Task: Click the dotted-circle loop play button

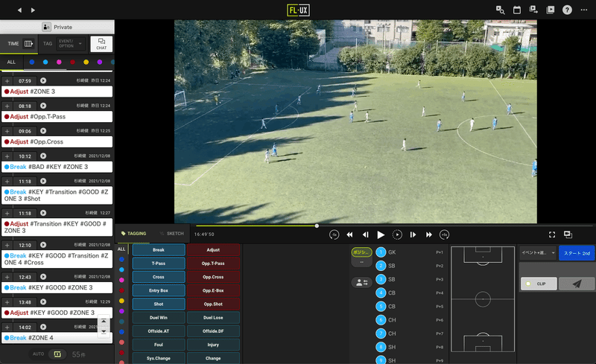Action: [397, 234]
